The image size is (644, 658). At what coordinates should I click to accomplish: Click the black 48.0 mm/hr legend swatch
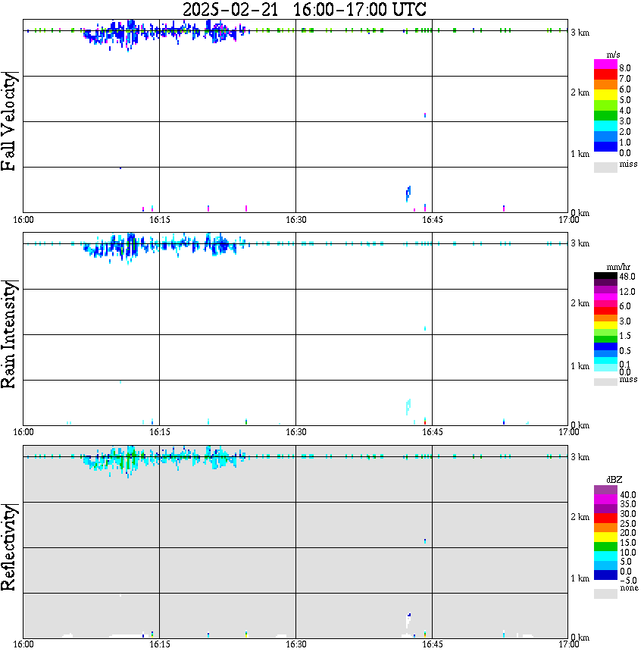tap(605, 276)
